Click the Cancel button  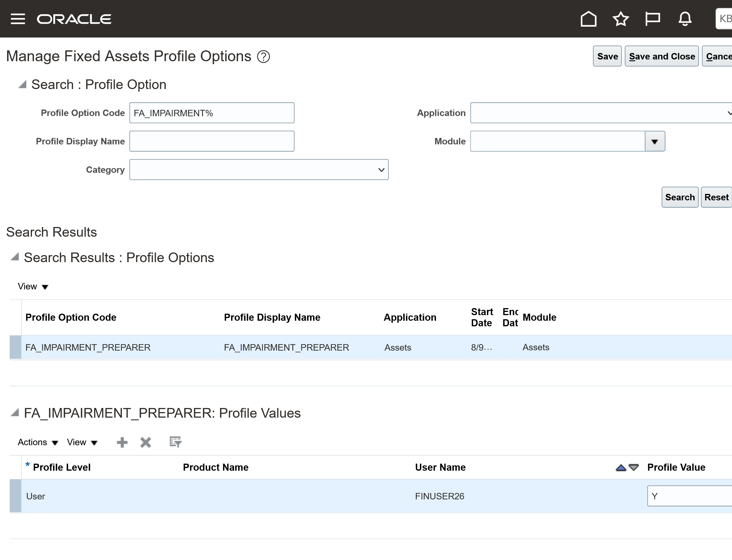717,56
